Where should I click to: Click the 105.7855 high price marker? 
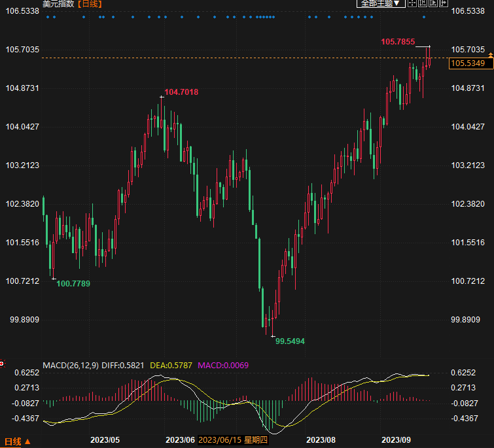pos(398,42)
